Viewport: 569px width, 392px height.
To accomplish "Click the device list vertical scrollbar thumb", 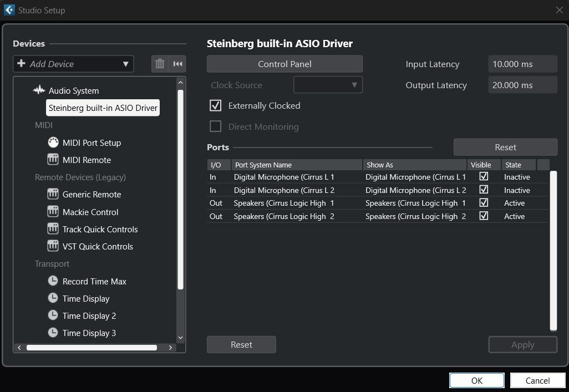I will pos(180,189).
